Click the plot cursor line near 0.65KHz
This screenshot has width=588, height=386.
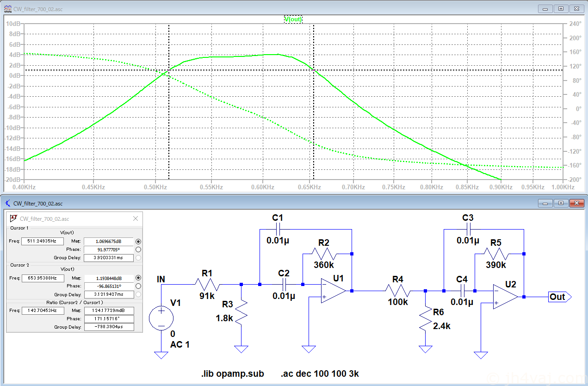click(x=314, y=102)
